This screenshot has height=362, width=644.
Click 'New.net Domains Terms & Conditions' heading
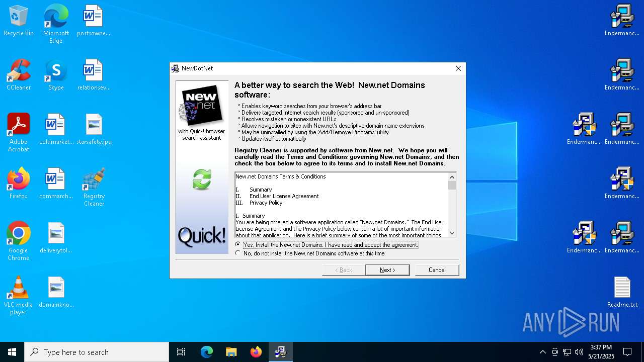point(281,176)
